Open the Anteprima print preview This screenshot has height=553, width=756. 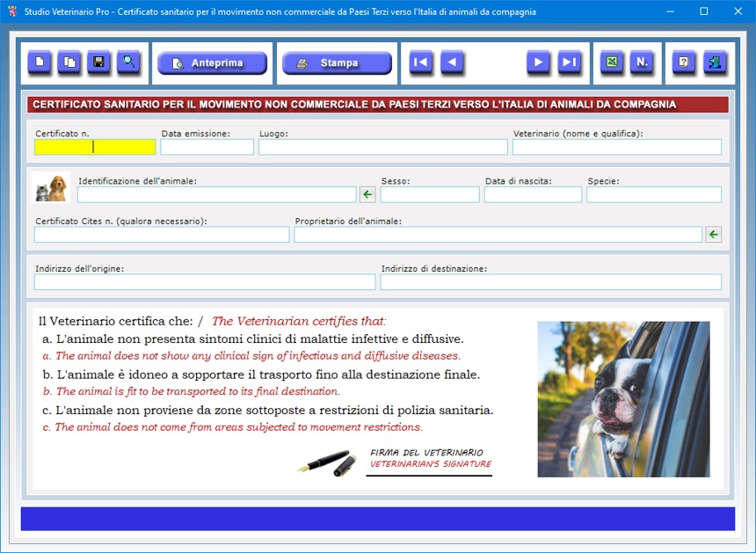212,62
